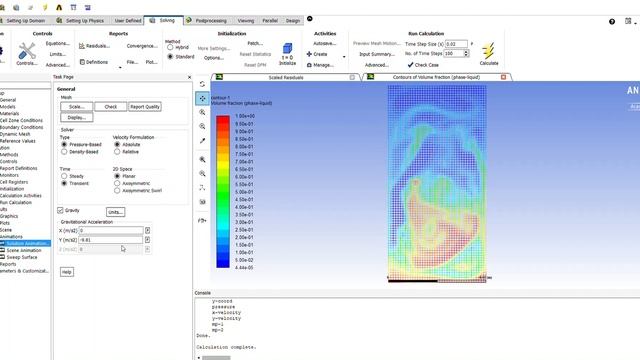640x360 pixels.
Task: Click the bottom view toolbar options icon
Action: pyautogui.click(x=202, y=221)
